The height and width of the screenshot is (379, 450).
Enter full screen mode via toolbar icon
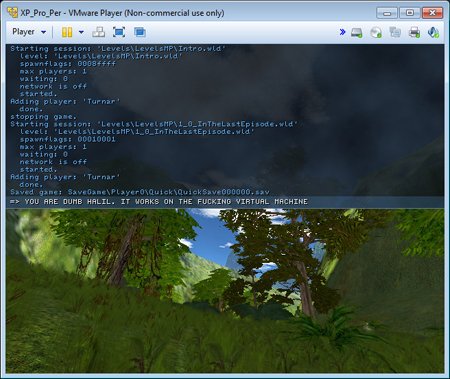(x=119, y=32)
